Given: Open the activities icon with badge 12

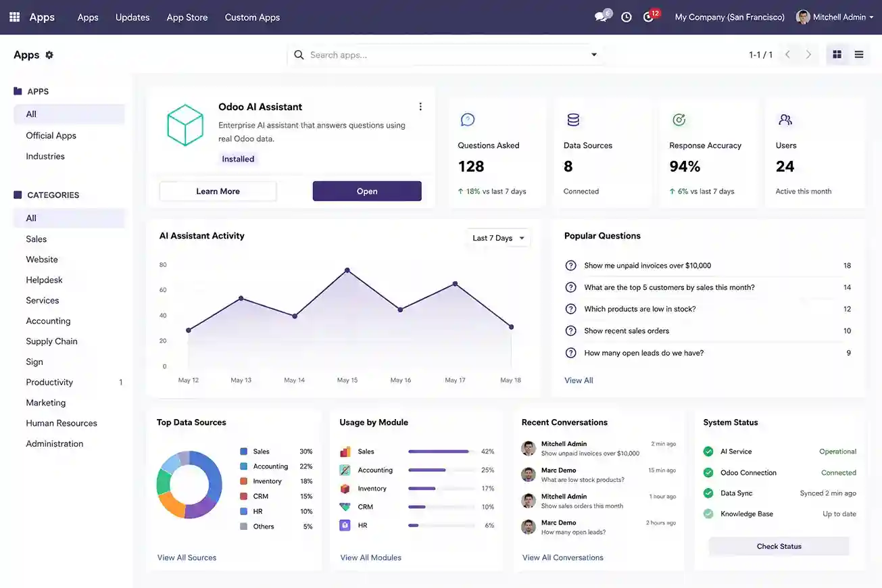Looking at the screenshot, I should click(x=649, y=17).
